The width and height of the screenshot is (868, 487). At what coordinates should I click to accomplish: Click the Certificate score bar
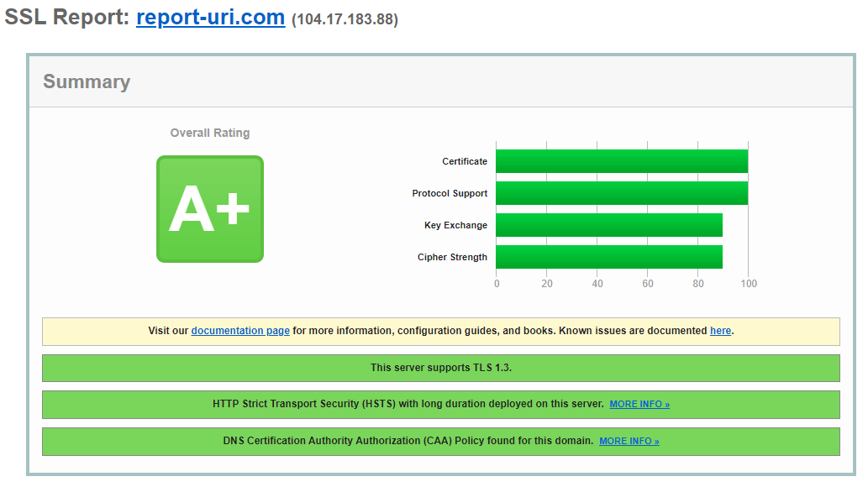pos(622,161)
